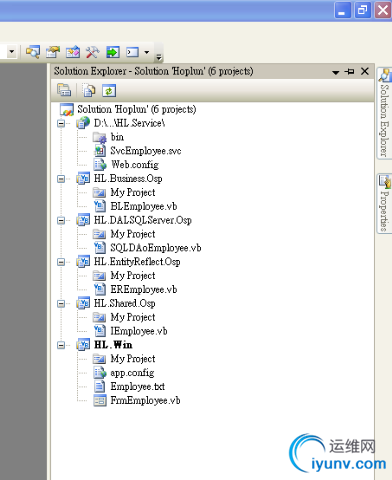
Task: Click the VB file icon of SQLDAoEmployee.vb
Action: [100, 248]
